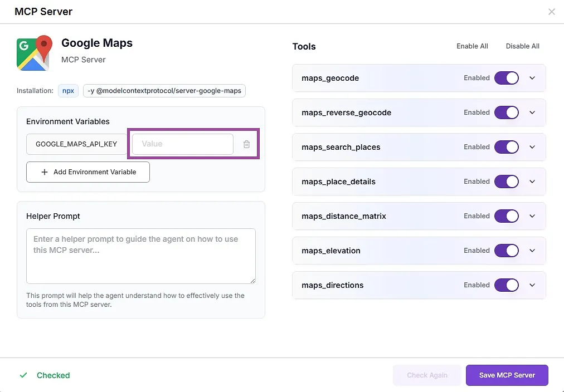Image resolution: width=564 pixels, height=392 pixels.
Task: Expand the maps_directions chevron
Action: pyautogui.click(x=532, y=285)
